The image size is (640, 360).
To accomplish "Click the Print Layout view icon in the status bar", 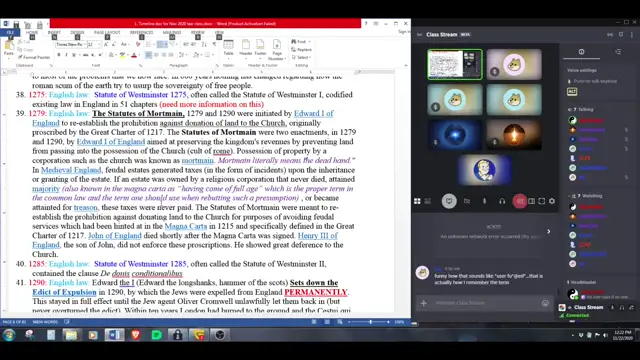I will pyautogui.click(x=327, y=322).
